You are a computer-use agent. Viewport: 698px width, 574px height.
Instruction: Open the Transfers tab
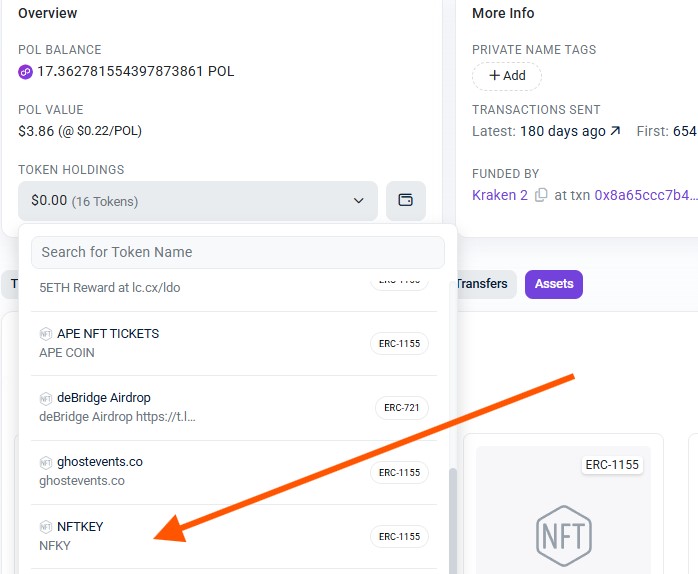[482, 284]
